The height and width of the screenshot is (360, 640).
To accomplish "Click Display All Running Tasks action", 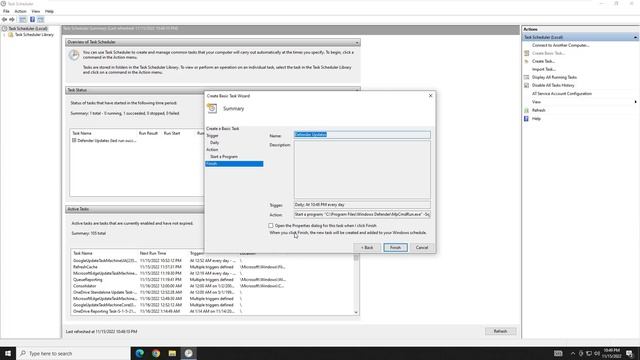I will click(554, 77).
